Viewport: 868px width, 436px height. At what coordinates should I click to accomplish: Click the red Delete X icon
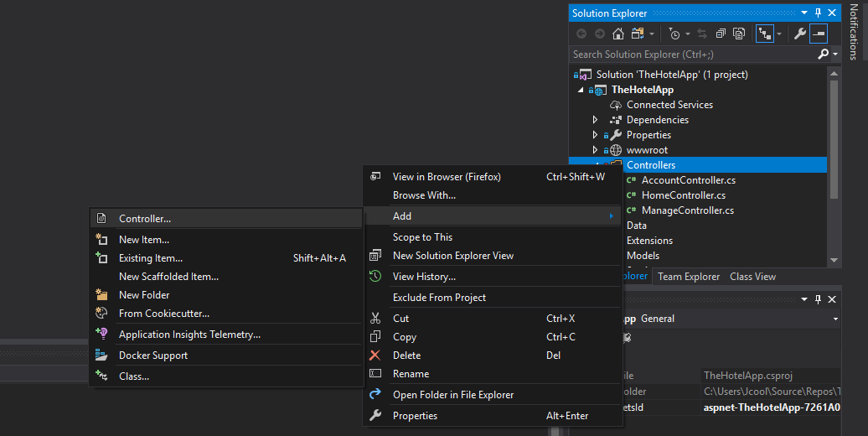375,356
